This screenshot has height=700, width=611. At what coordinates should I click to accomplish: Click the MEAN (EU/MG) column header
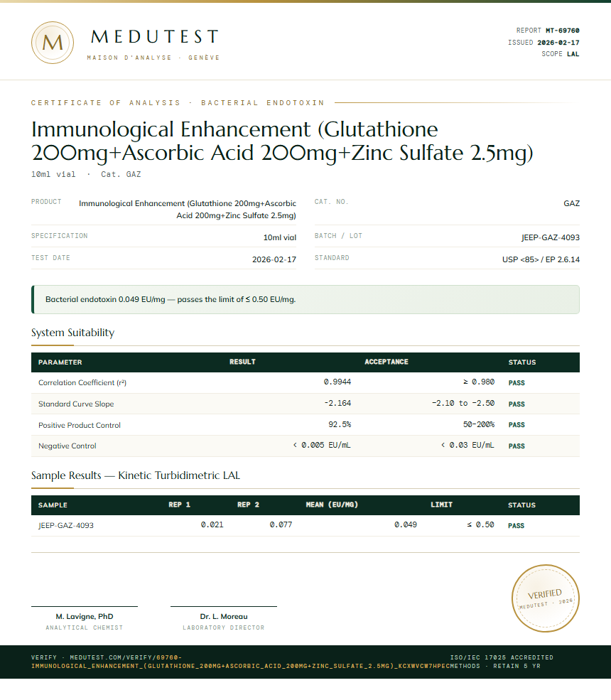pyautogui.click(x=332, y=505)
